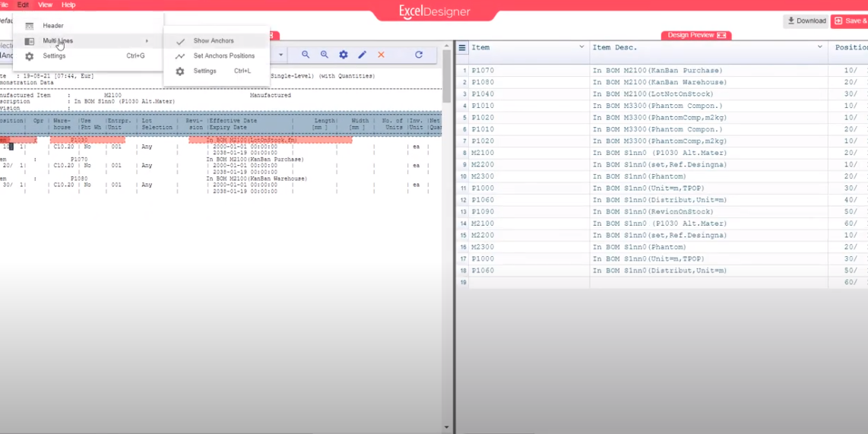
Task: Open the blue gear settings icon in toolbar
Action: coord(344,55)
